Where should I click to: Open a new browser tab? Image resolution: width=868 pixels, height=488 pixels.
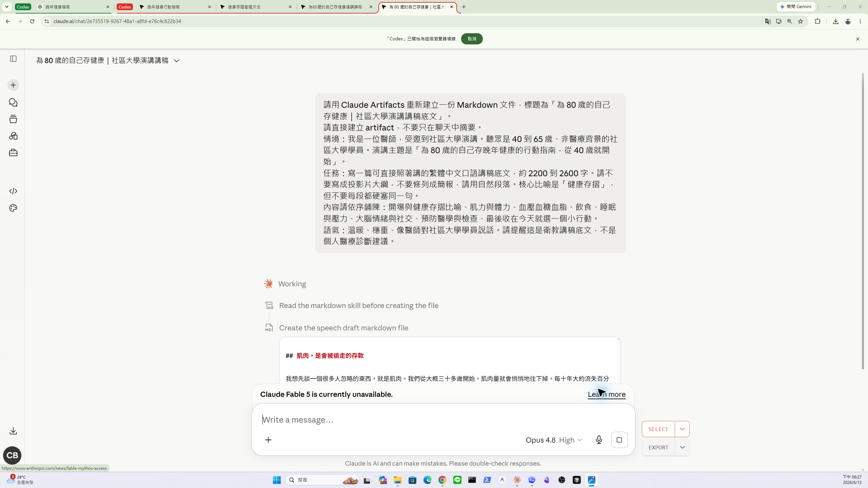(464, 7)
